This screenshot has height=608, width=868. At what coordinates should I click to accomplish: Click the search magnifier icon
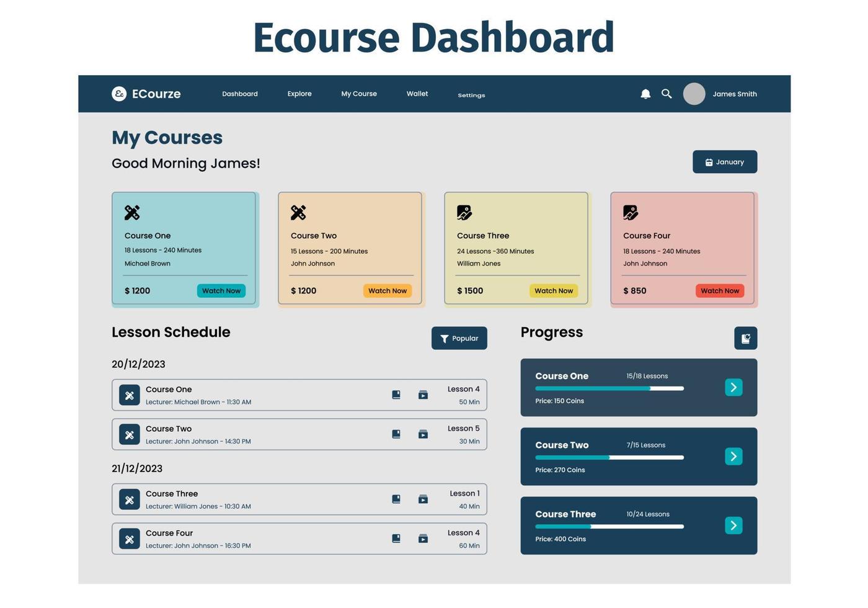point(666,94)
